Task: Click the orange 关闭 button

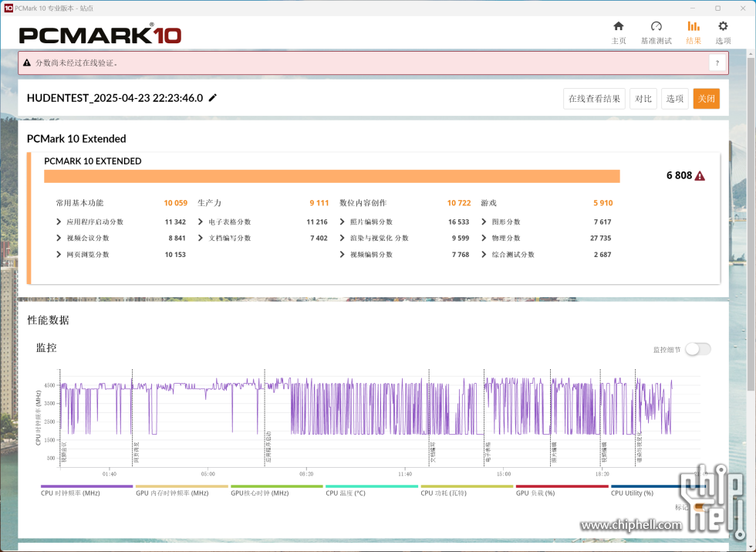Action: click(x=707, y=99)
